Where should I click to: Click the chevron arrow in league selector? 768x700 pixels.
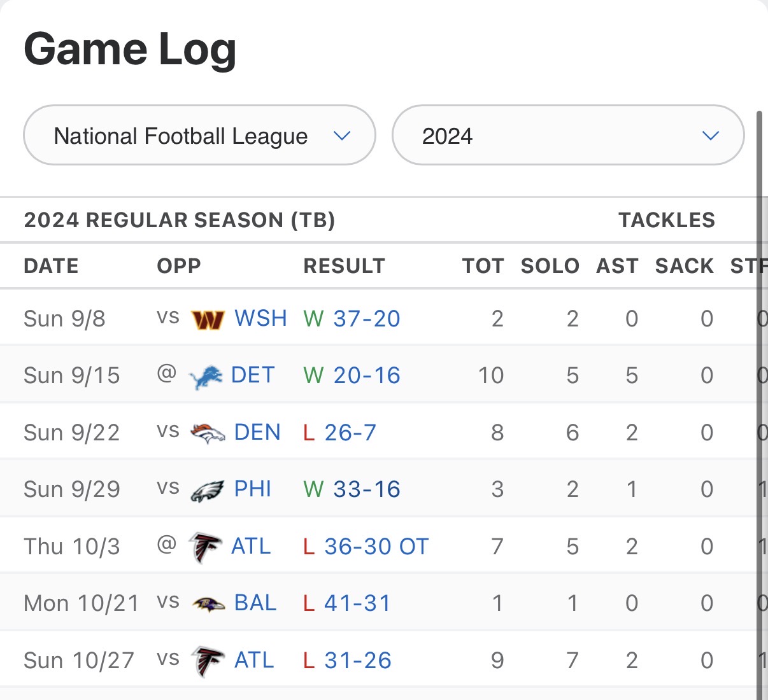click(x=342, y=136)
